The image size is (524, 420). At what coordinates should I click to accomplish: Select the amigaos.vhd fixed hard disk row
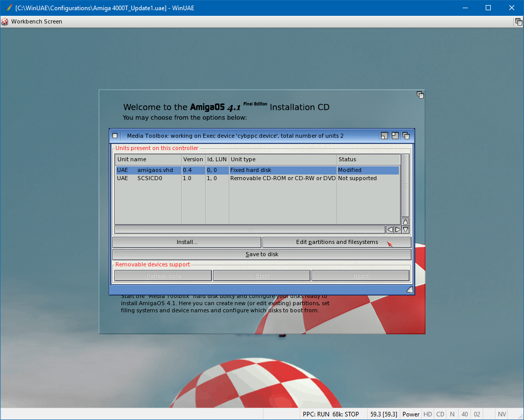pyautogui.click(x=256, y=170)
